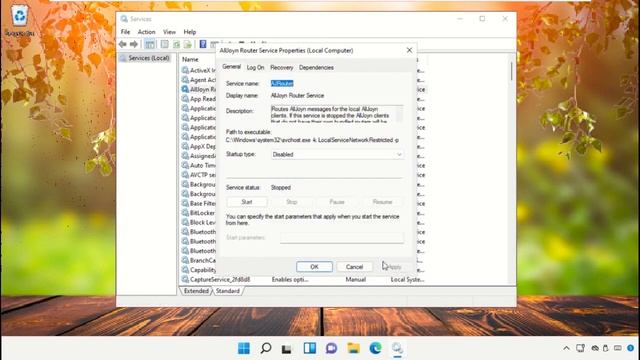Open the View menu in Services
Screen dimensions: 640x360
pyautogui.click(x=169, y=32)
